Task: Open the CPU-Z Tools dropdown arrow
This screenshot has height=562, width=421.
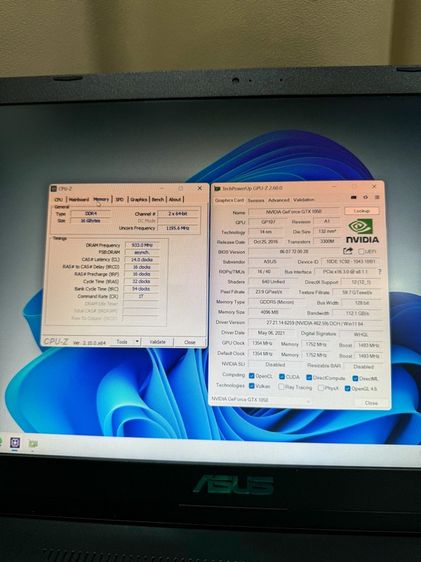Action: (137, 342)
